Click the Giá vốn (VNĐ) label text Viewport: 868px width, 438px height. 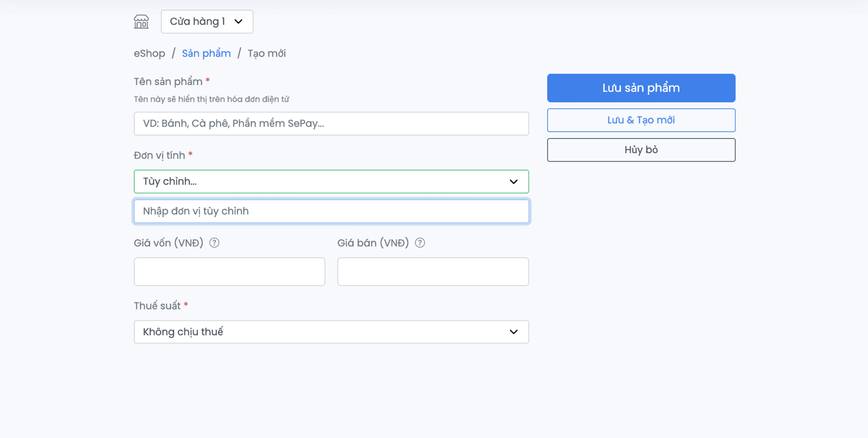[x=168, y=243]
